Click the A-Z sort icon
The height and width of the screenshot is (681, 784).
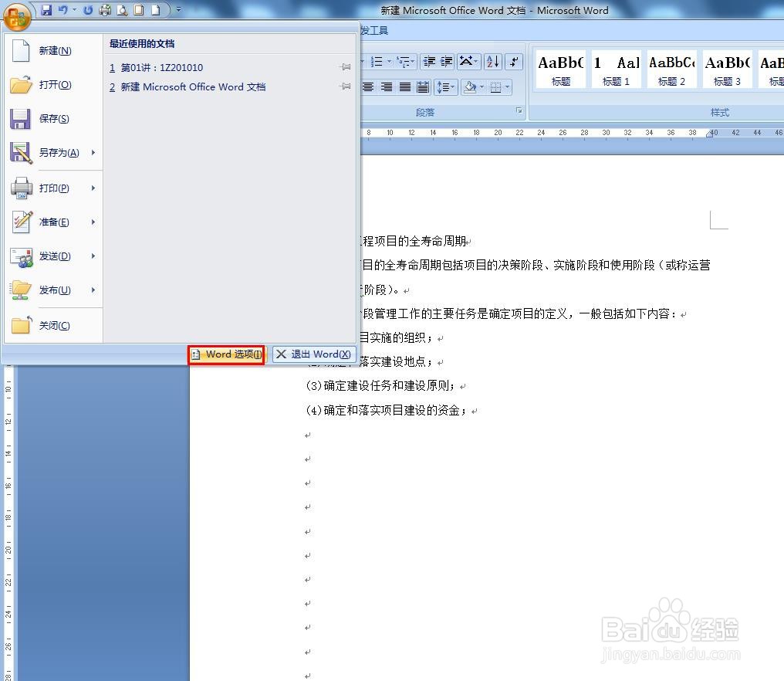[x=493, y=62]
